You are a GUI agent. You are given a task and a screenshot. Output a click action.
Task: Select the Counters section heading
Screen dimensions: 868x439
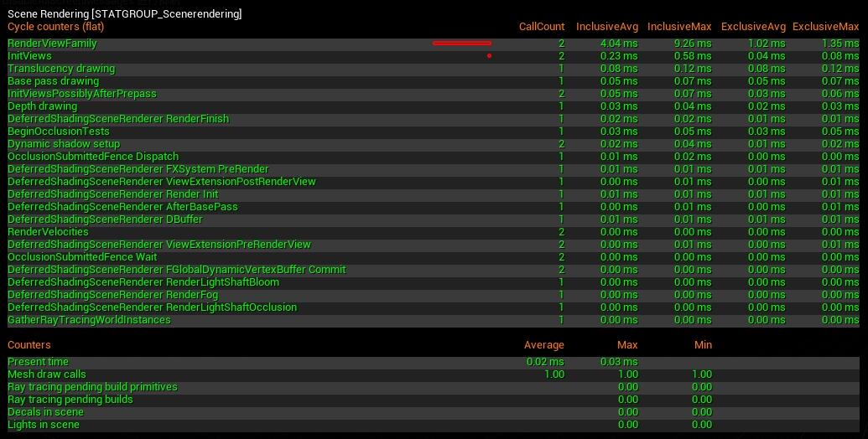[x=29, y=345]
